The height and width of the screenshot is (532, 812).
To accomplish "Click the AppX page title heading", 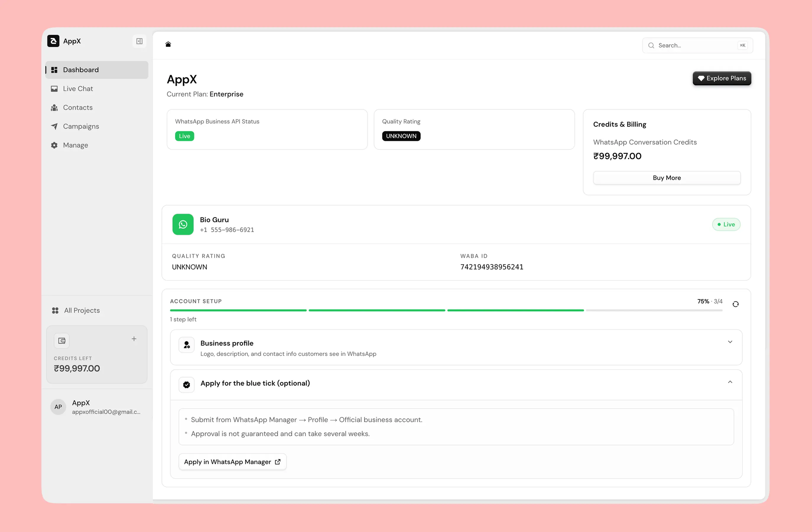I will point(182,80).
